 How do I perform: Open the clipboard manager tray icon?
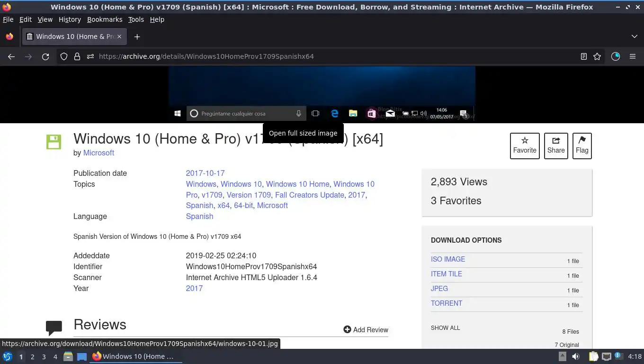[593, 356]
